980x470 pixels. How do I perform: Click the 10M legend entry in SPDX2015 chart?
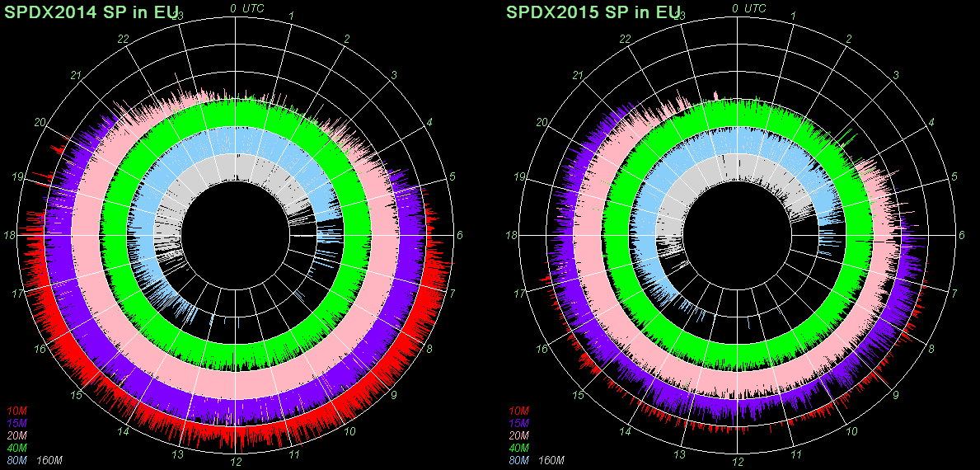click(x=519, y=411)
